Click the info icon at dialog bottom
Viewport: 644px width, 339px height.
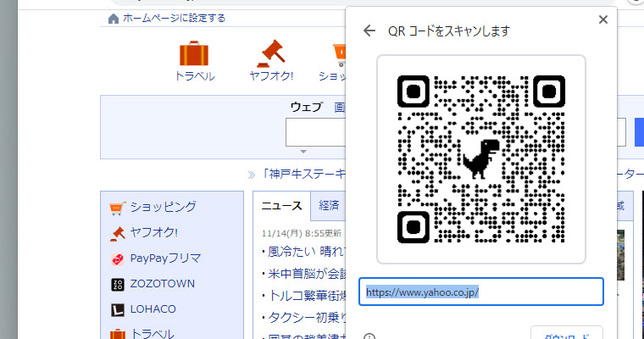click(x=369, y=336)
